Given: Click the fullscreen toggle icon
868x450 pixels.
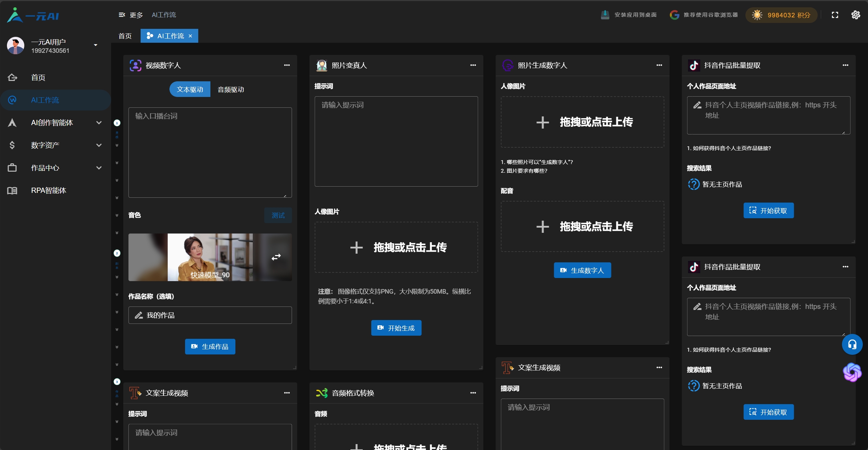Looking at the screenshot, I should (x=835, y=15).
